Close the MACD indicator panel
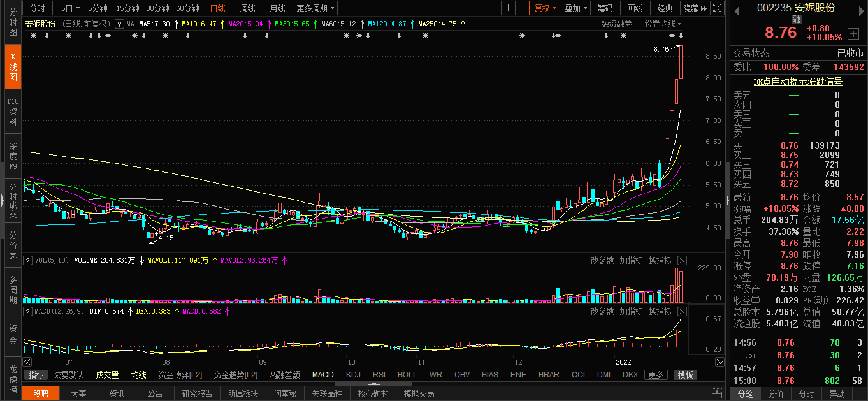The width and height of the screenshot is (868, 401). point(682,311)
